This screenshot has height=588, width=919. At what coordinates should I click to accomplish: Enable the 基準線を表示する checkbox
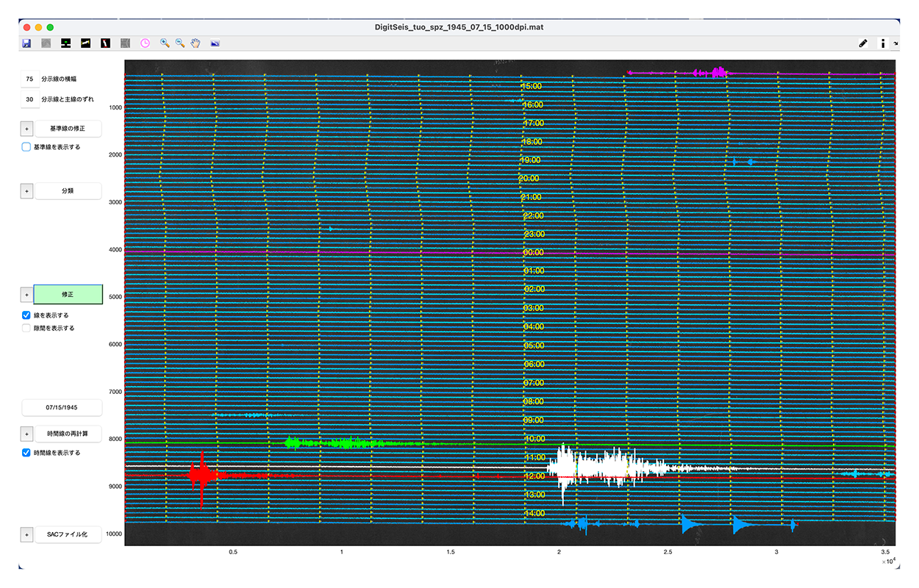(26, 147)
